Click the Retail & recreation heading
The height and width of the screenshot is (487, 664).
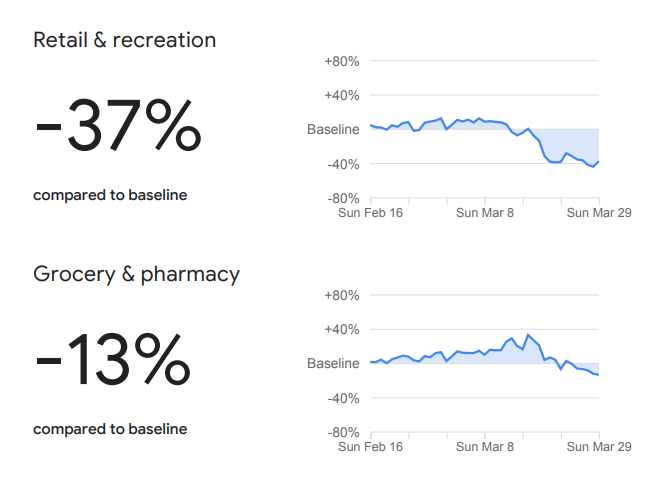pos(125,41)
